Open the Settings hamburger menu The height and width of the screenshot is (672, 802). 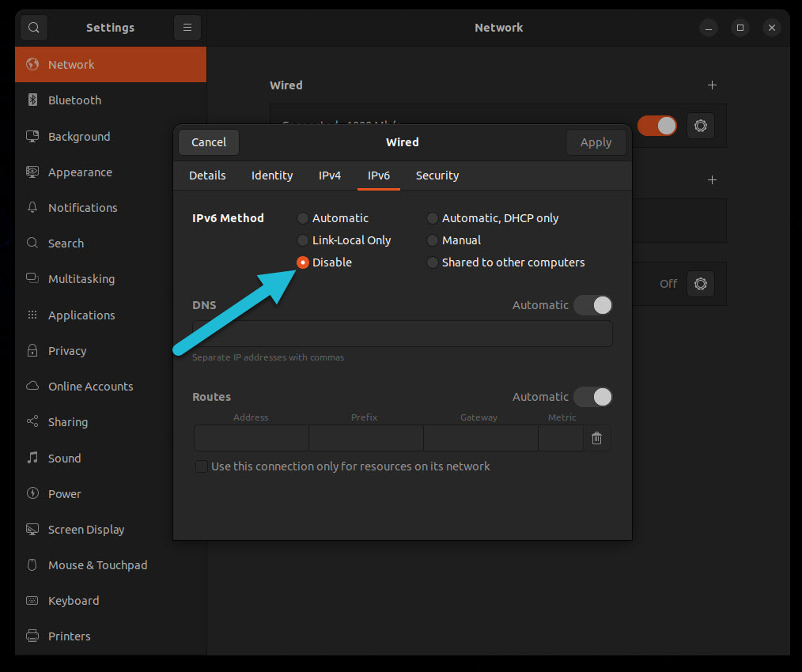187,27
